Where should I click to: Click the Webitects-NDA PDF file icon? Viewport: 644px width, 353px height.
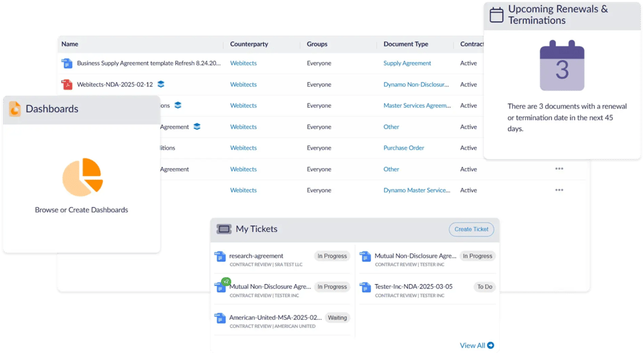(67, 85)
